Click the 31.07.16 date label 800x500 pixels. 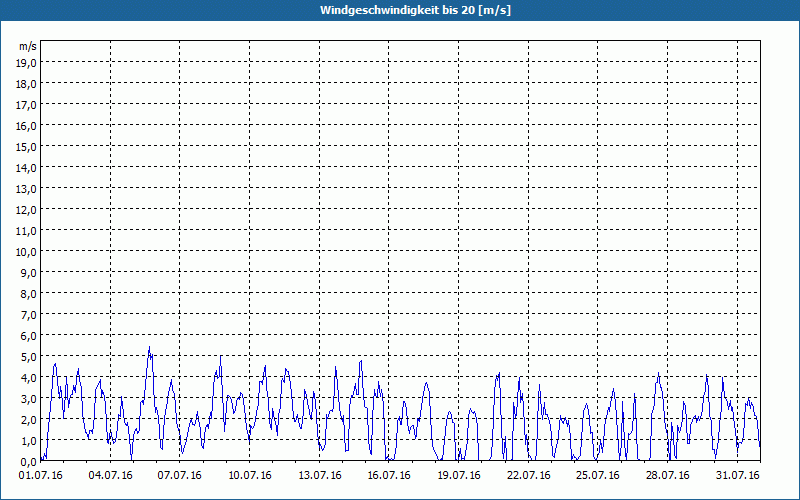pyautogui.click(x=737, y=476)
